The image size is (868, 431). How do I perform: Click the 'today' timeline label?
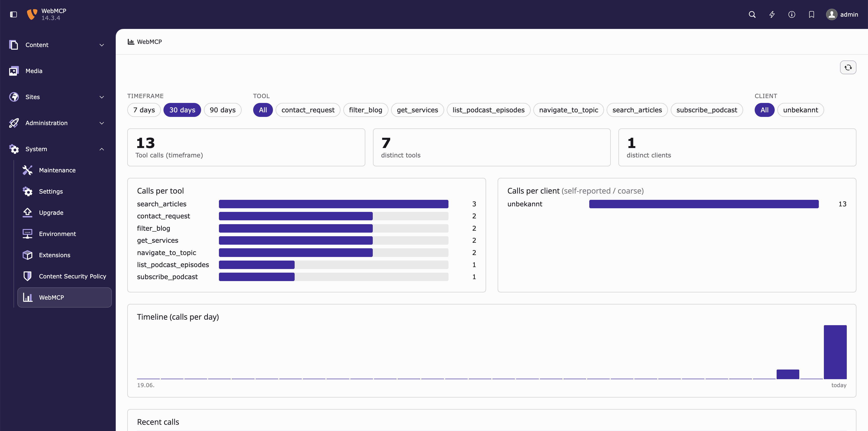839,385
